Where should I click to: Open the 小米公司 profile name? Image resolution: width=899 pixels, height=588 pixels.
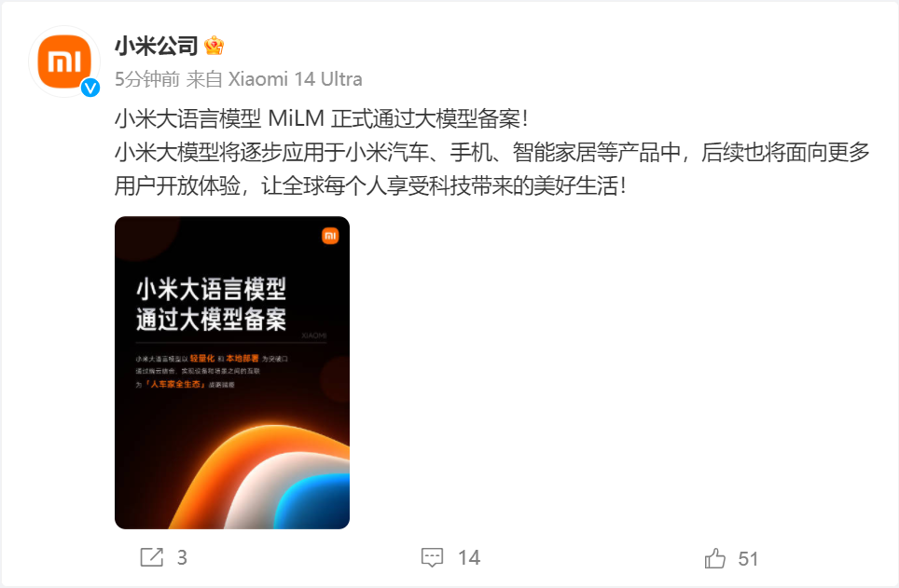point(156,46)
